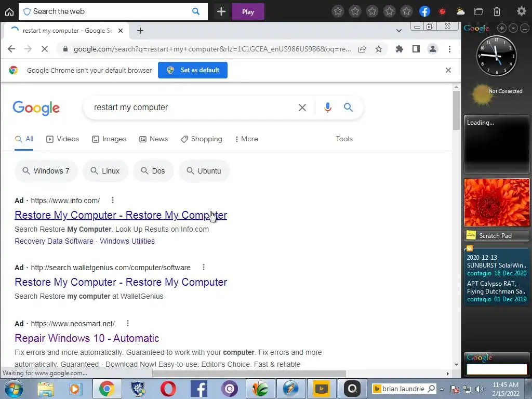Open the Tools search options

click(344, 139)
